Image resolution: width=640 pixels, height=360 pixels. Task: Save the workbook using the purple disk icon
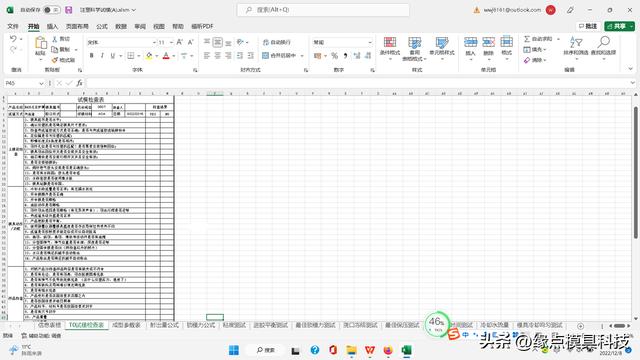point(69,10)
